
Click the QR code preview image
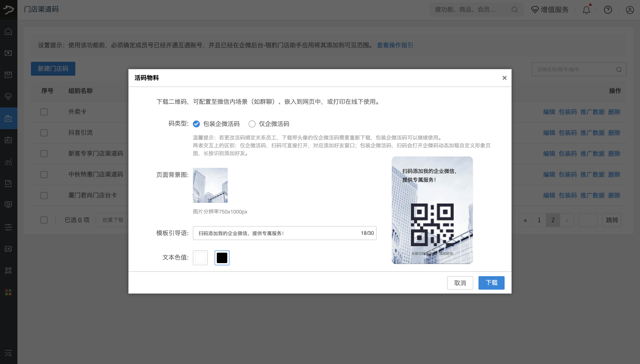coord(432,225)
